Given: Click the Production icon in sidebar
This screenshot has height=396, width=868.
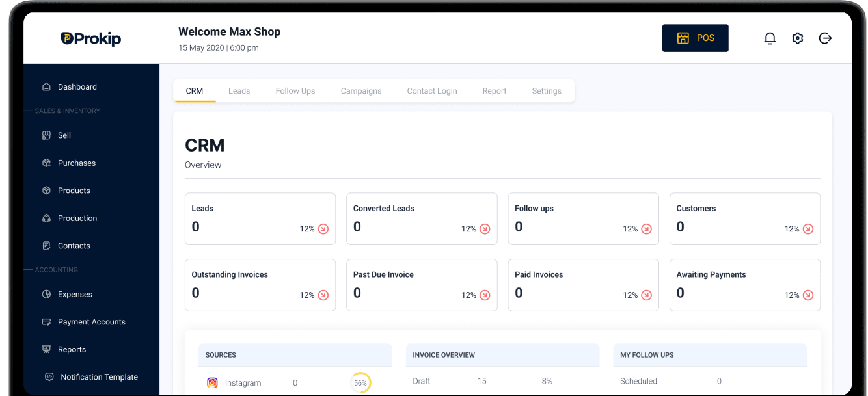Looking at the screenshot, I should click(46, 218).
